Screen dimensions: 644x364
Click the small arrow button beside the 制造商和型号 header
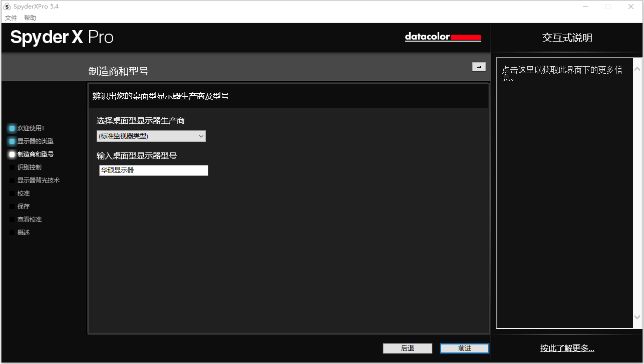tap(479, 67)
